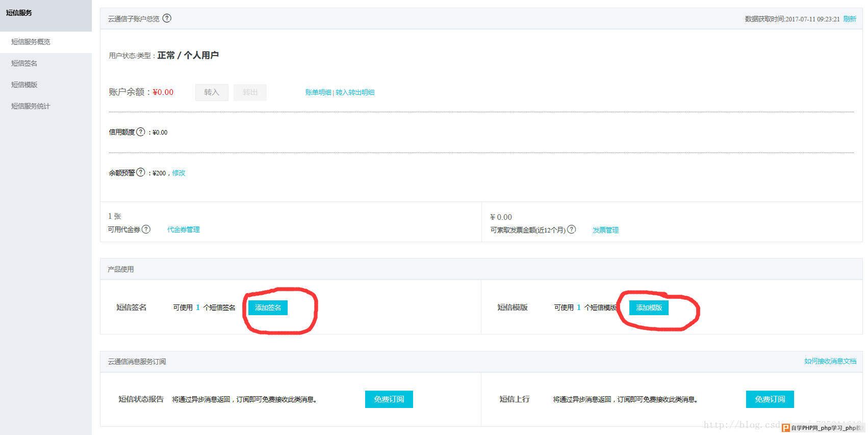Click the 短信状态报告 label
Viewport: 868px width, 435px height.
pyautogui.click(x=141, y=399)
